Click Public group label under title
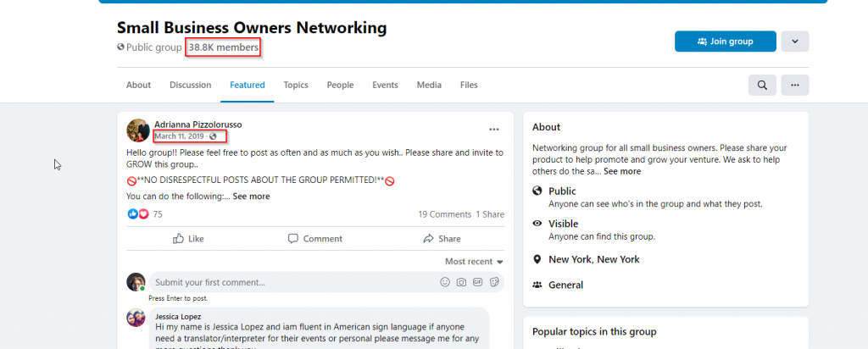This screenshot has height=349, width=868. [154, 47]
